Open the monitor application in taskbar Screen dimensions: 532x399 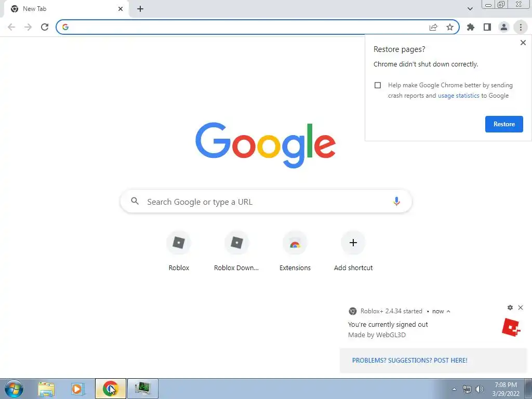click(x=142, y=389)
